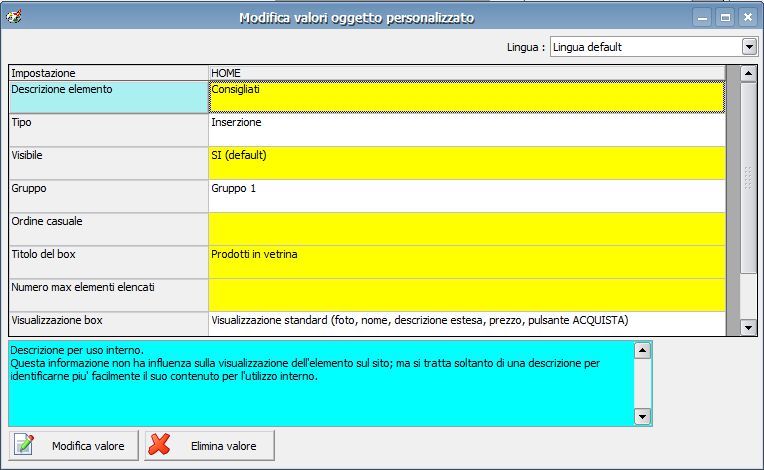Screen dimensions: 764x470
Task: Close the Modifica valori oggetto personalizzato window
Action: tap(748, 18)
